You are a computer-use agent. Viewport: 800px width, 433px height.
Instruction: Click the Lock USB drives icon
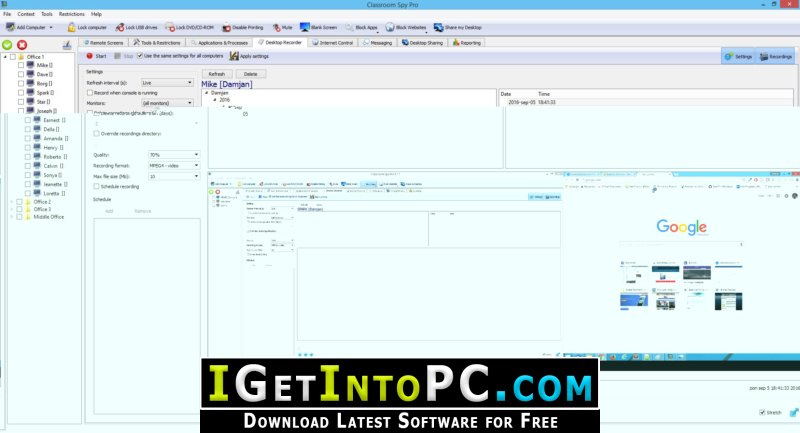tap(120, 27)
